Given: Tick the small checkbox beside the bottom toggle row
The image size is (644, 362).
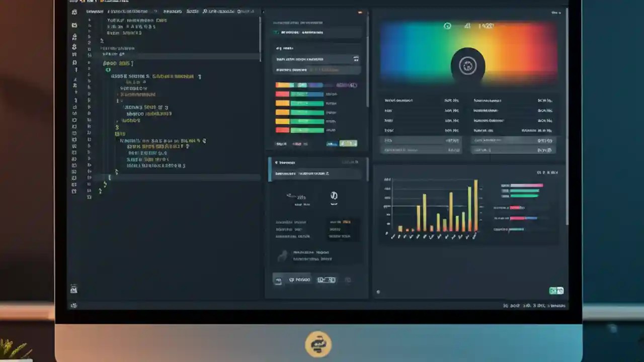Looking at the screenshot, I should [x=278, y=280].
